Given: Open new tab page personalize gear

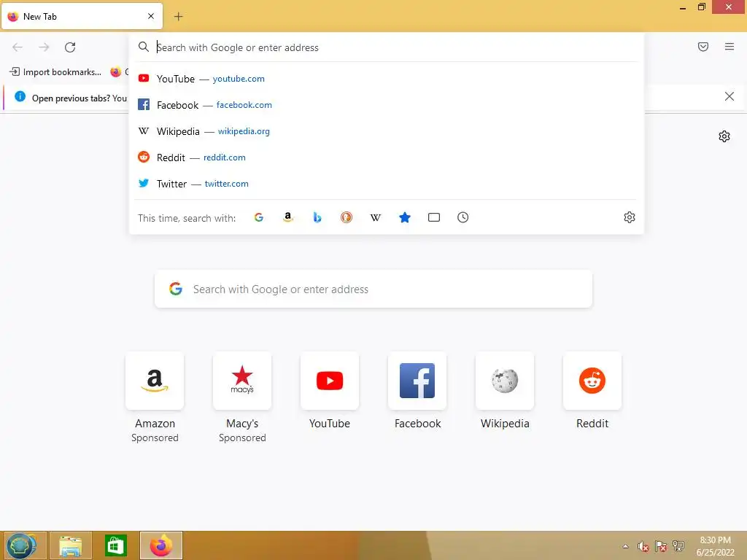Looking at the screenshot, I should [x=724, y=136].
